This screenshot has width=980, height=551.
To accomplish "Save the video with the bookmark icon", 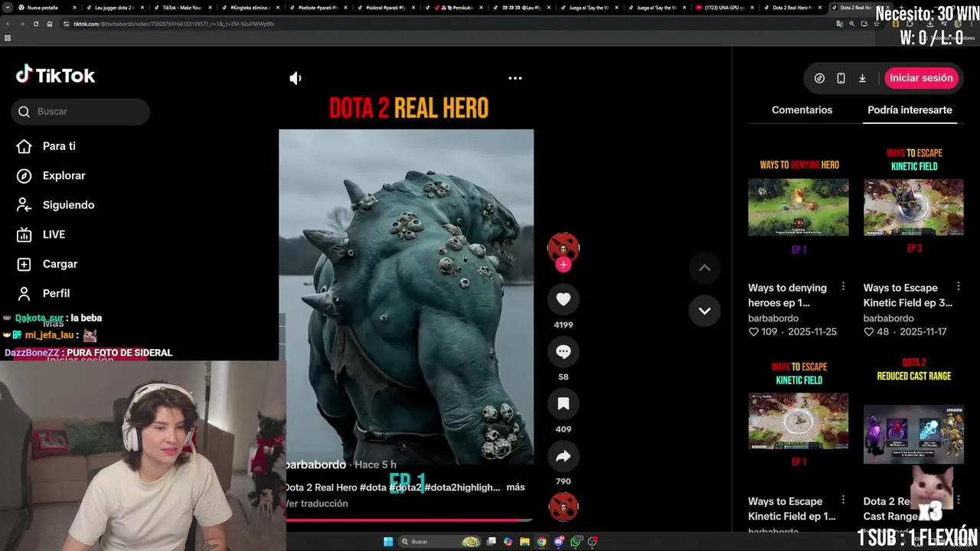I will pyautogui.click(x=563, y=403).
